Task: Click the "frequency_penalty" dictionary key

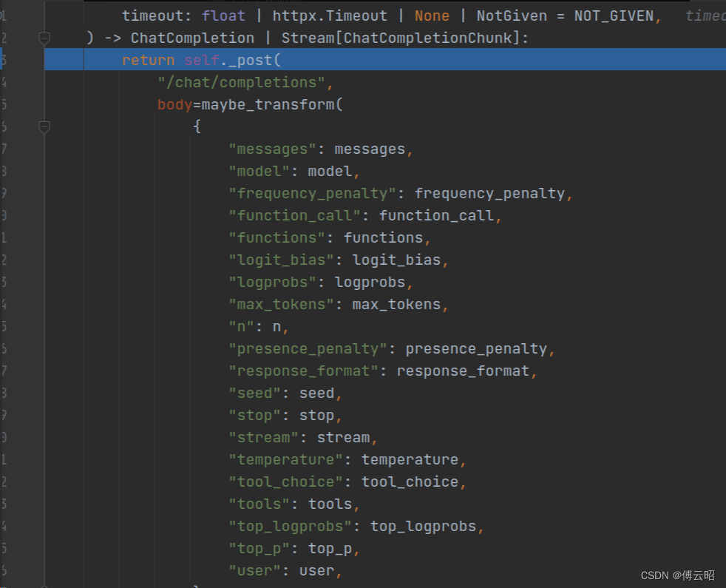Action: pyautogui.click(x=313, y=193)
